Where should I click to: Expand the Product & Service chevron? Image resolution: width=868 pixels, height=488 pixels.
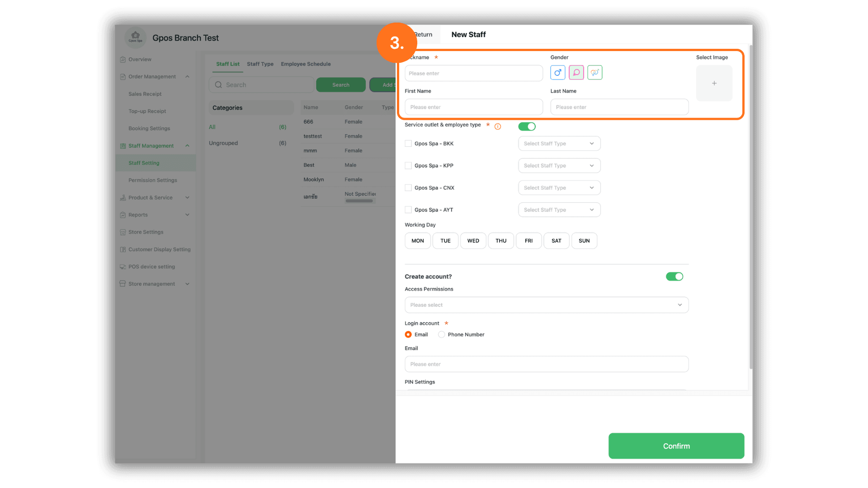pos(187,197)
